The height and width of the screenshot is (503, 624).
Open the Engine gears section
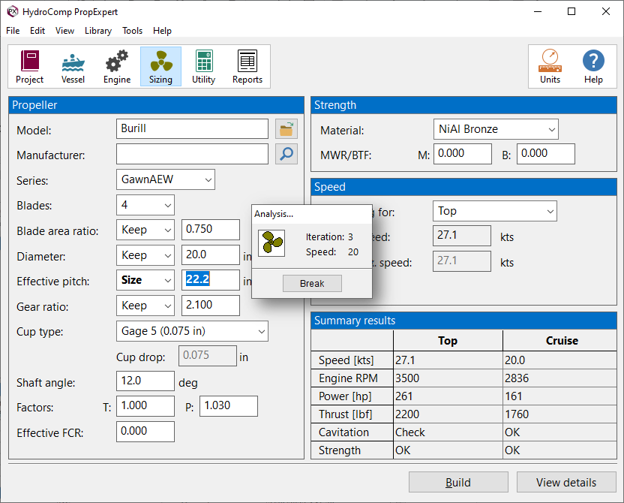(117, 66)
